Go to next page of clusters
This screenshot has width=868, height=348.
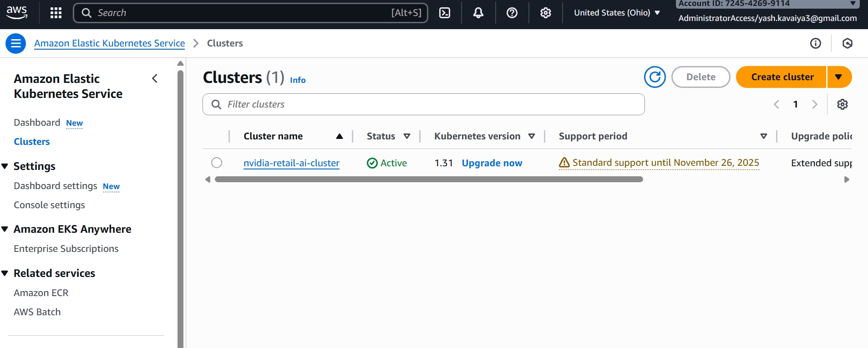click(815, 104)
